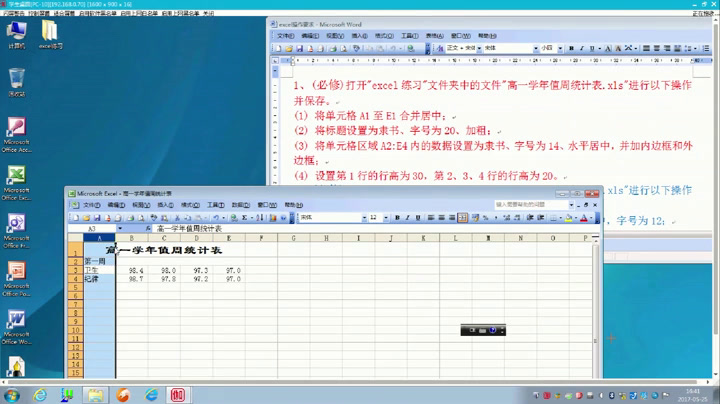Screen dimensions: 720x404
Task: Click 关闭 in the remote desktop top bar
Action: (208, 13)
